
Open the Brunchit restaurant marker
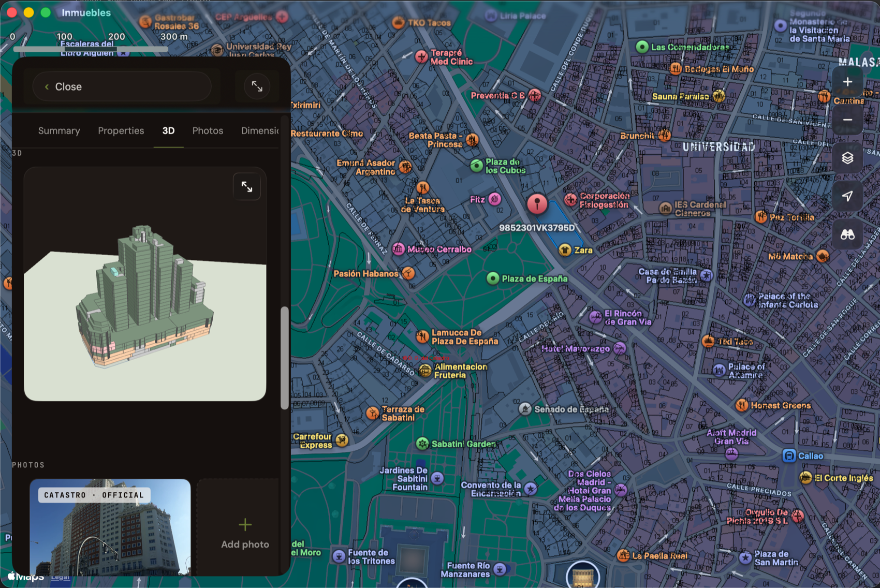(x=665, y=136)
